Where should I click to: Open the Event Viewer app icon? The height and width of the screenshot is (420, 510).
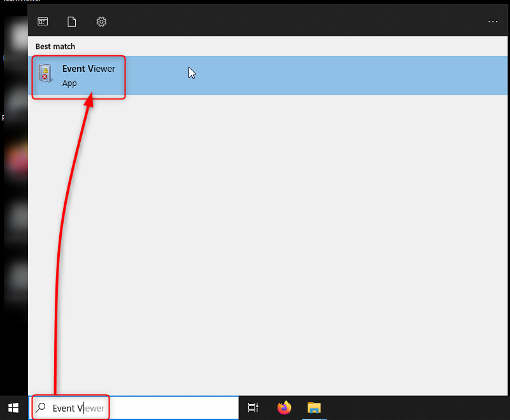(x=45, y=73)
